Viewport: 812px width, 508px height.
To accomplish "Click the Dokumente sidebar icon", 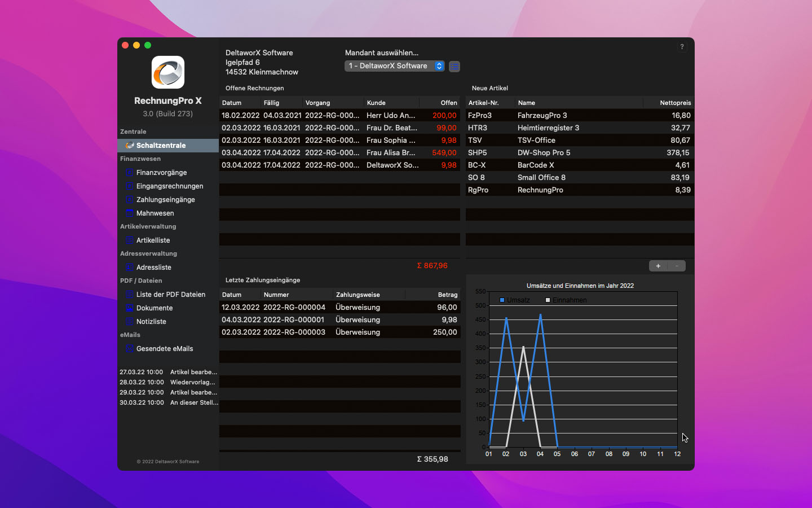I will (x=129, y=308).
